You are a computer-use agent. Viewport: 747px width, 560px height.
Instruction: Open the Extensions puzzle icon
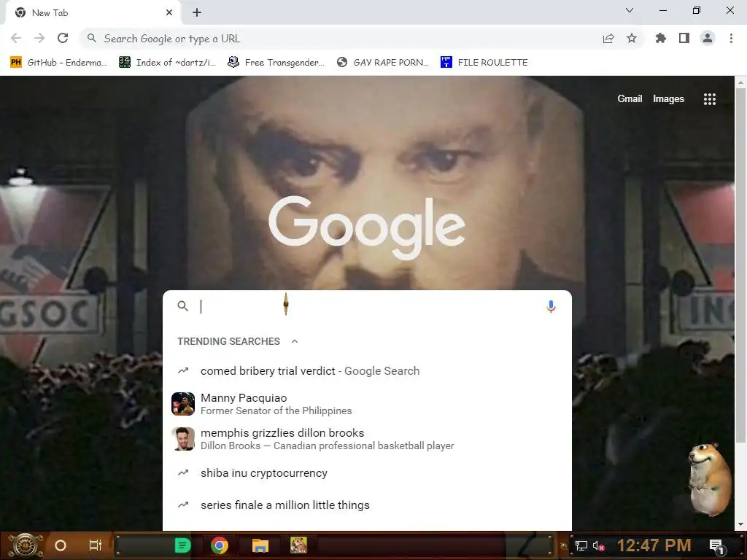pos(661,38)
